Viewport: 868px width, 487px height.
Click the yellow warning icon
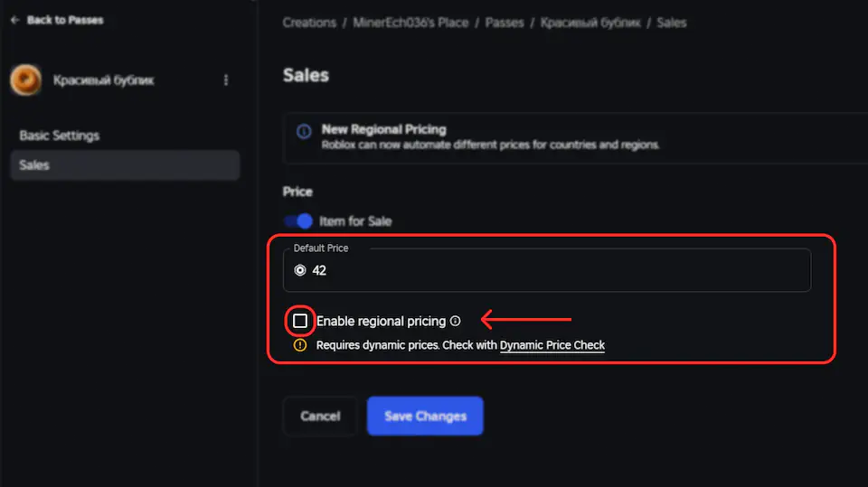[300, 345]
